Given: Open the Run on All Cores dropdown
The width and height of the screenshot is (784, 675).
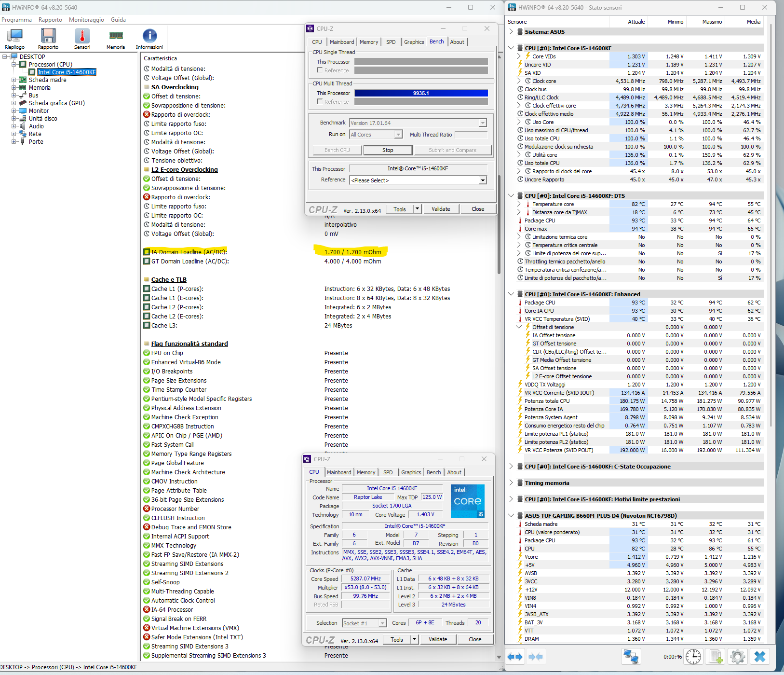Looking at the screenshot, I should point(398,135).
